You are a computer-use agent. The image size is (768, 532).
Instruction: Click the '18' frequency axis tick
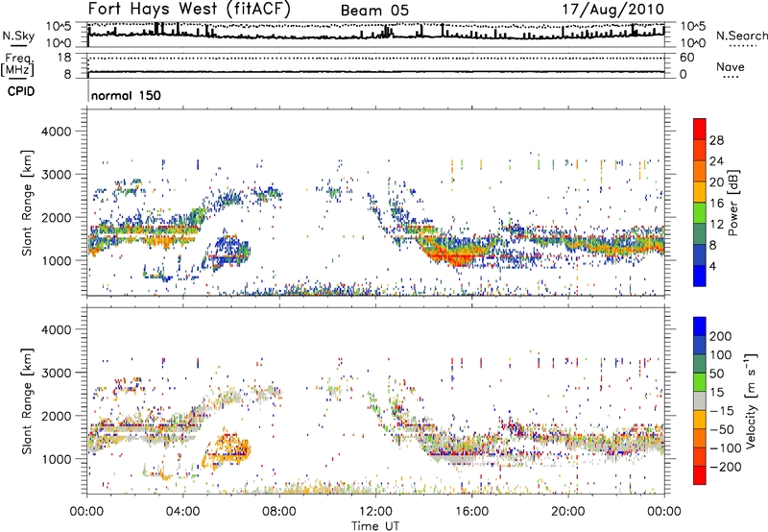64,58
